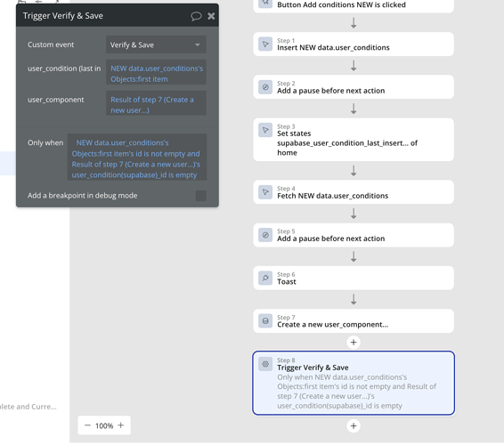Screen dimensions: 504x445
Task: Enable the debug mode breakpoint checkbox
Action: (201, 196)
